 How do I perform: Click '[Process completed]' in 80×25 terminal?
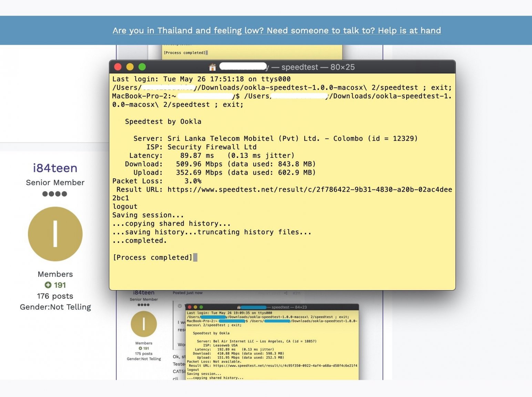click(x=153, y=257)
